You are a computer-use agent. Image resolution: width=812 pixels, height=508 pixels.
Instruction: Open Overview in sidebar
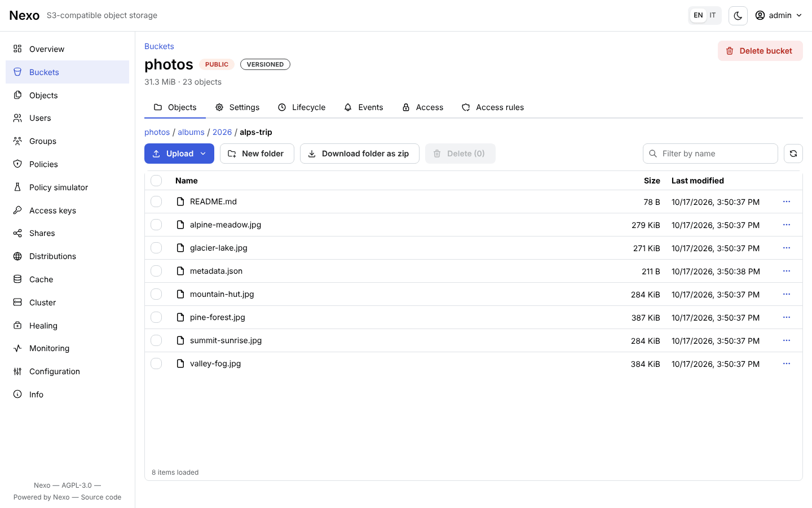pos(67,49)
